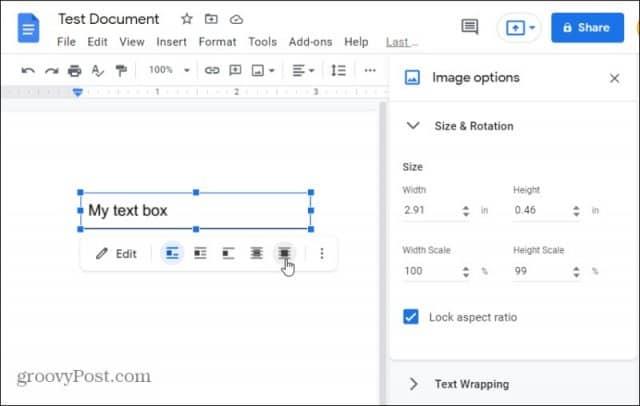Open the Tools menu
The height and width of the screenshot is (406, 640).
(x=262, y=42)
